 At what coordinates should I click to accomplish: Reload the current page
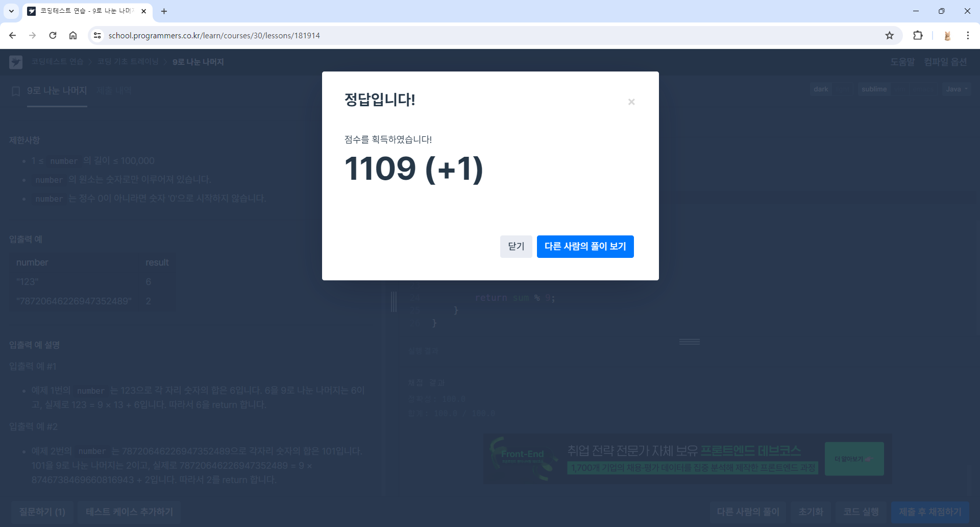click(x=53, y=35)
